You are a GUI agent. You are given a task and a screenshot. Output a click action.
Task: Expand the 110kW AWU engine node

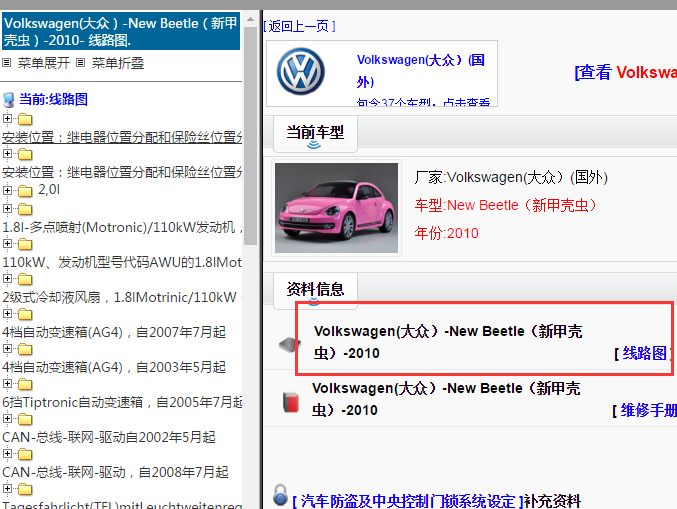click(x=7, y=243)
